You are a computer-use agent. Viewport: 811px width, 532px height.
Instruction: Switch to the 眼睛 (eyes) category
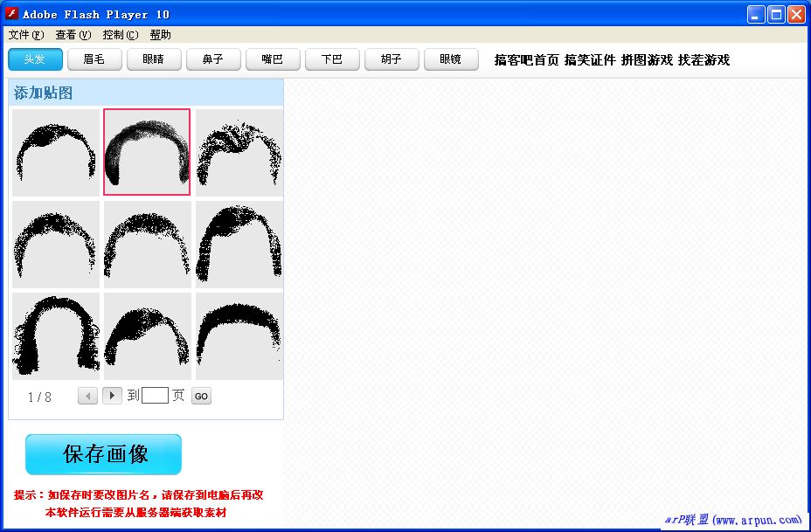coord(154,59)
